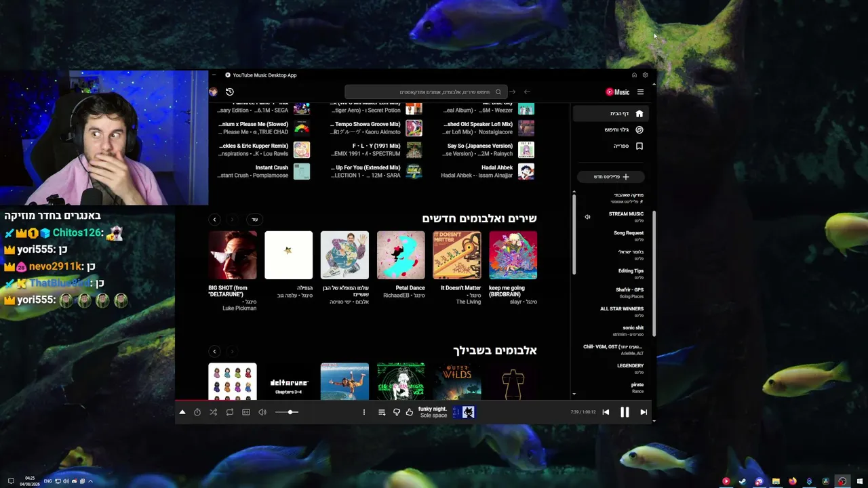Open the Outer Wilds album cover
The width and height of the screenshot is (868, 488).
click(457, 382)
